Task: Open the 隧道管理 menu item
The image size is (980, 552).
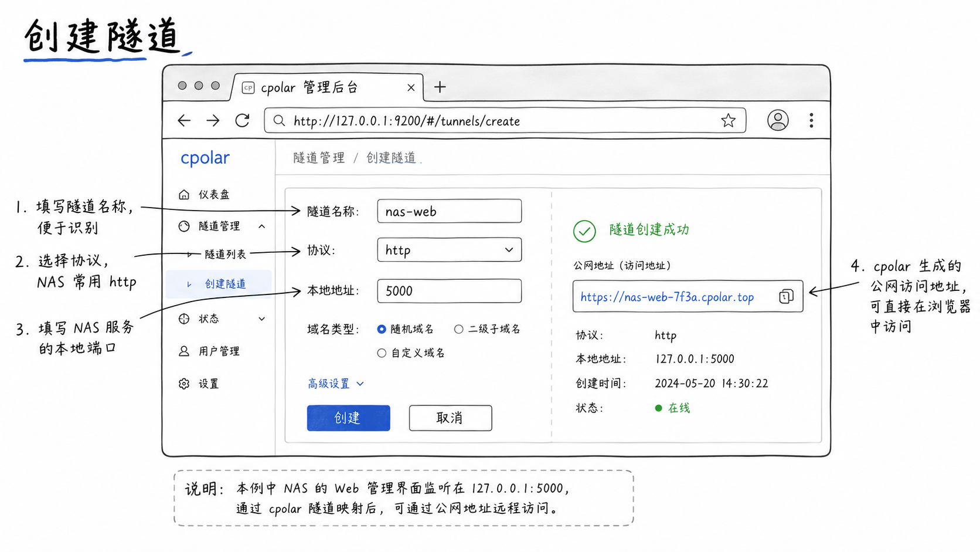Action: pyautogui.click(x=219, y=226)
